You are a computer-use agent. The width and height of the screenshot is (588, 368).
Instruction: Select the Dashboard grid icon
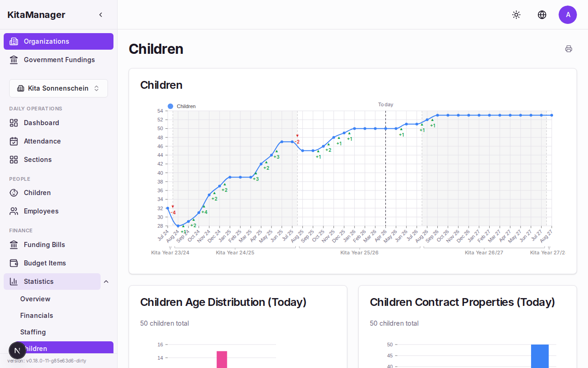[13, 123]
